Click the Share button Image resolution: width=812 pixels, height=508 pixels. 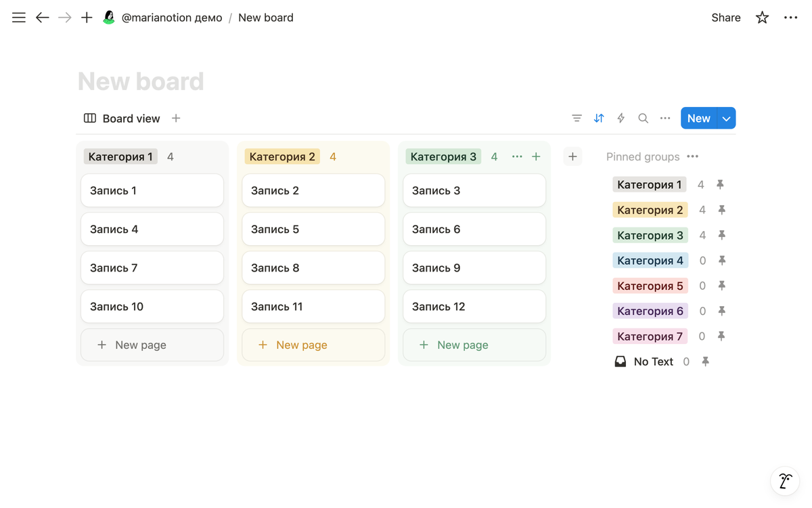click(726, 18)
